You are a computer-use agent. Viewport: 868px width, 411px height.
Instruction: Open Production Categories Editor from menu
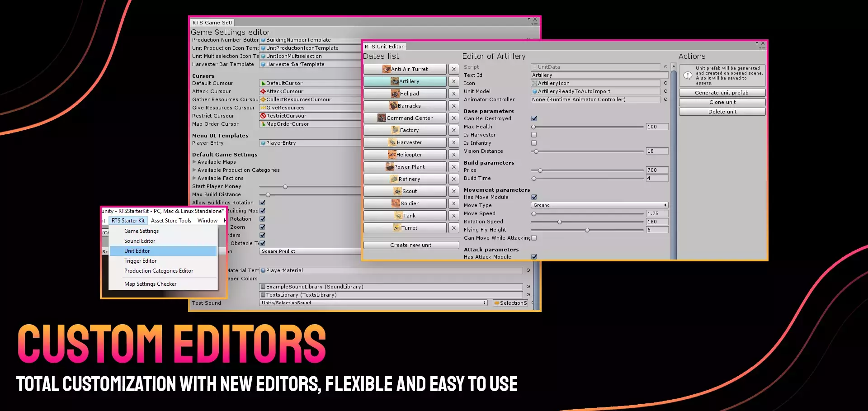pos(163,271)
